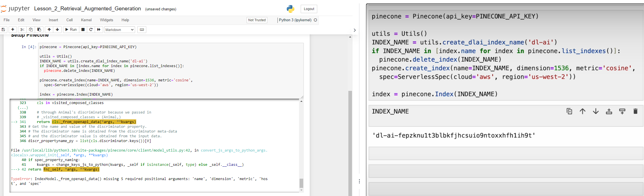Save the notebook with the floppy disk icon
This screenshot has height=196, width=644.
click(x=3, y=30)
